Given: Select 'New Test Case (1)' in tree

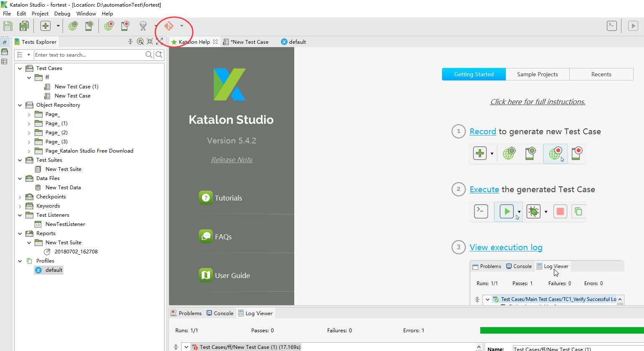Looking at the screenshot, I should pos(76,87).
